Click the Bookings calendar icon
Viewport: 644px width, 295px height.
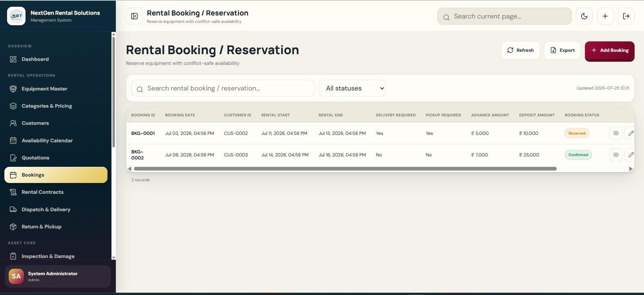(13, 175)
